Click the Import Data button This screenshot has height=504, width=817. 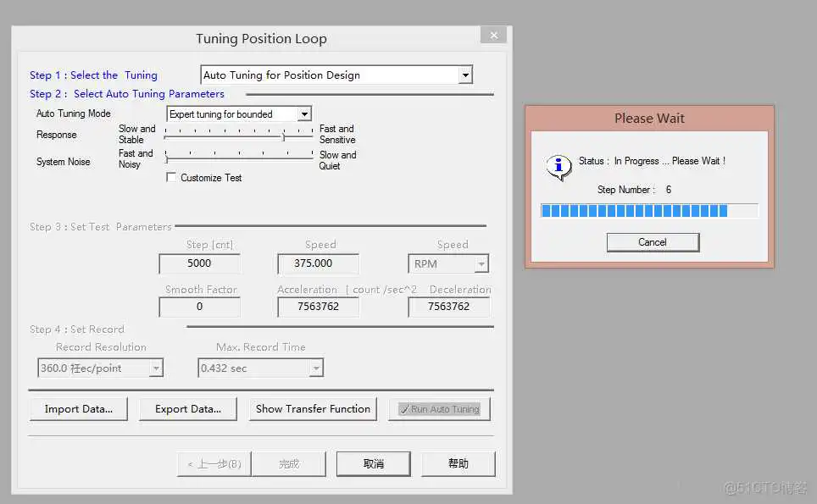click(x=78, y=409)
